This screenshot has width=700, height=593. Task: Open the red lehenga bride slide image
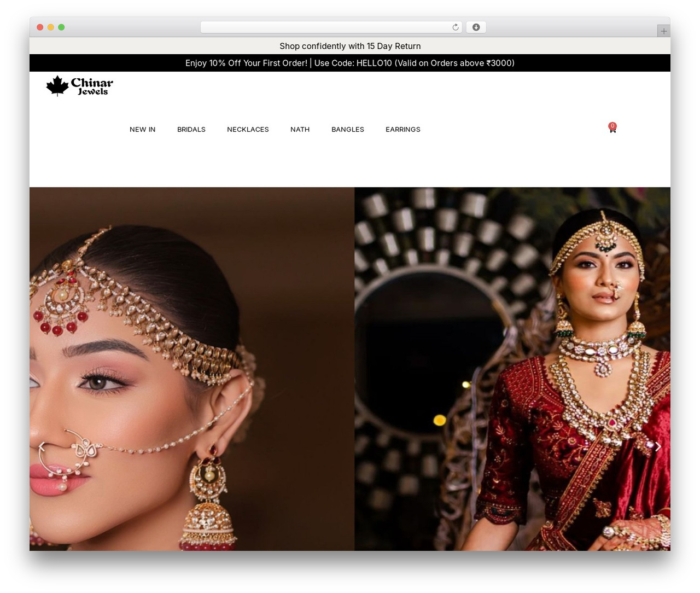pyautogui.click(x=512, y=369)
